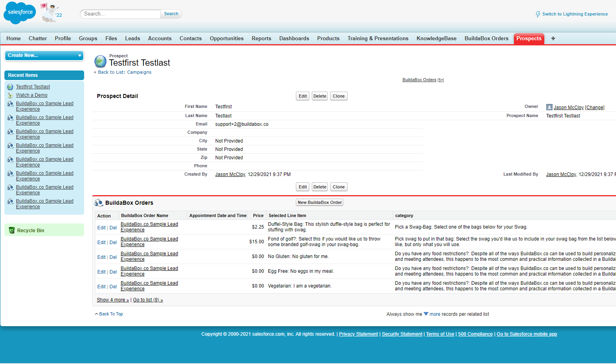
Task: Click Privacy Statement footer link
Action: [358, 334]
